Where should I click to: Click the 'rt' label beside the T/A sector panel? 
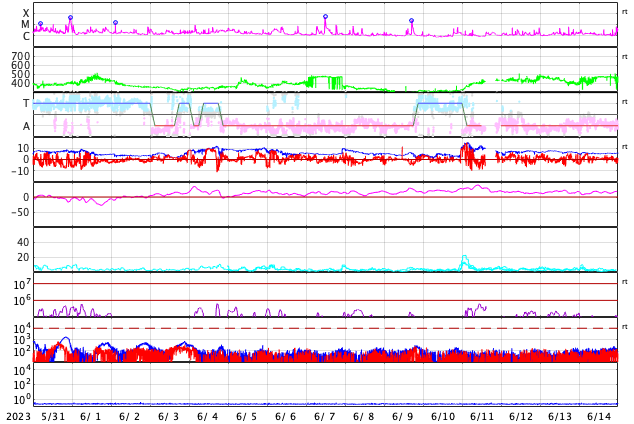[624, 102]
